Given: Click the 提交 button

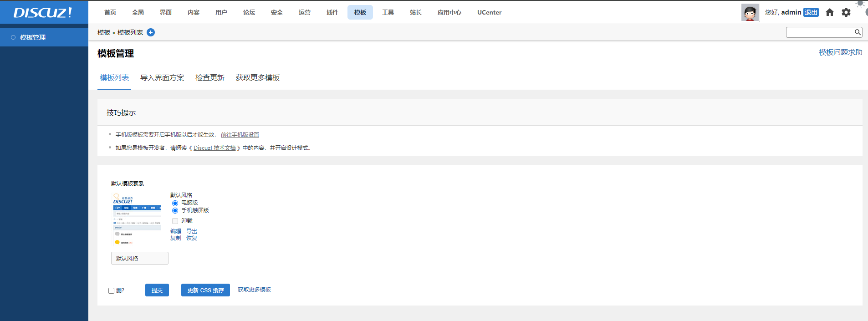Looking at the screenshot, I should click(157, 290).
